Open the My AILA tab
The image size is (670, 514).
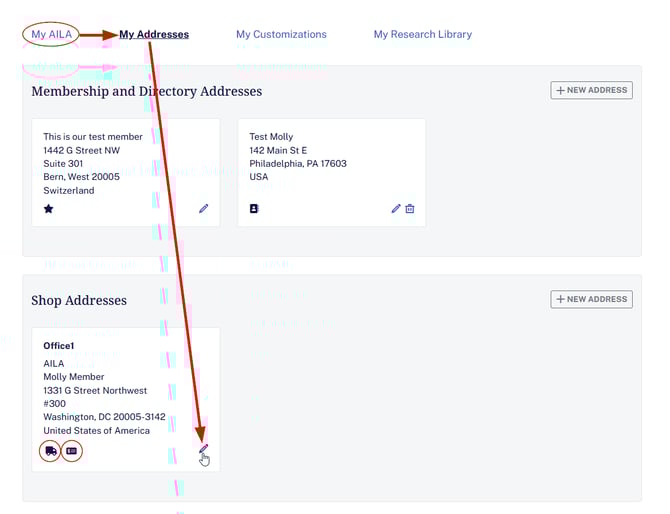click(52, 34)
